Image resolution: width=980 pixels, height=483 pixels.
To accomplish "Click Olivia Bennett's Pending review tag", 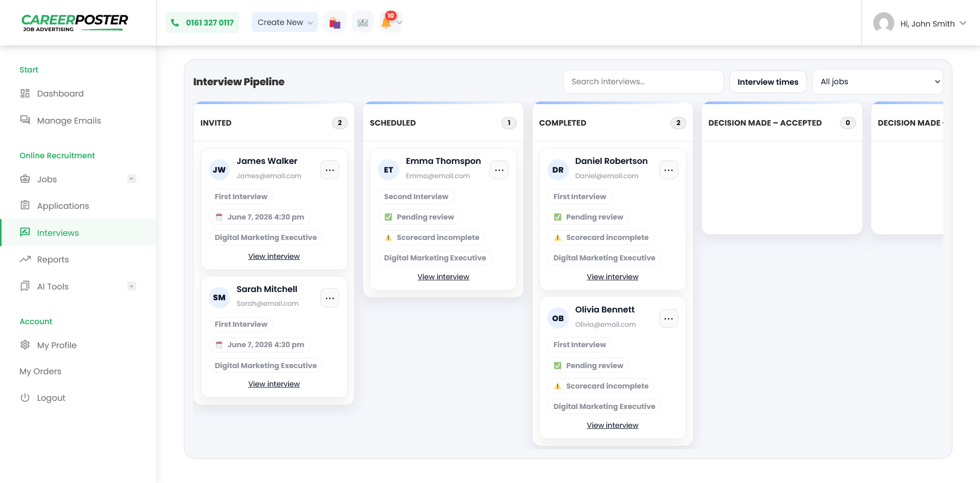I will pyautogui.click(x=589, y=366).
